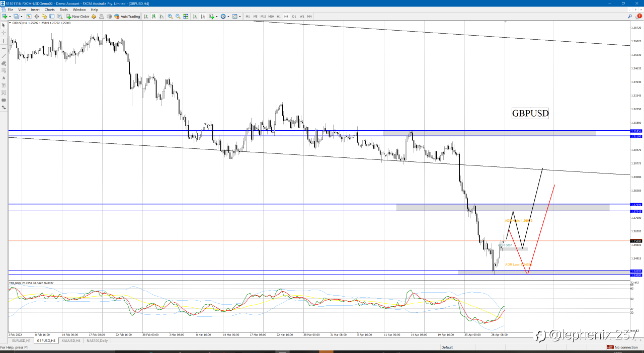Open the Charts menu

49,10
